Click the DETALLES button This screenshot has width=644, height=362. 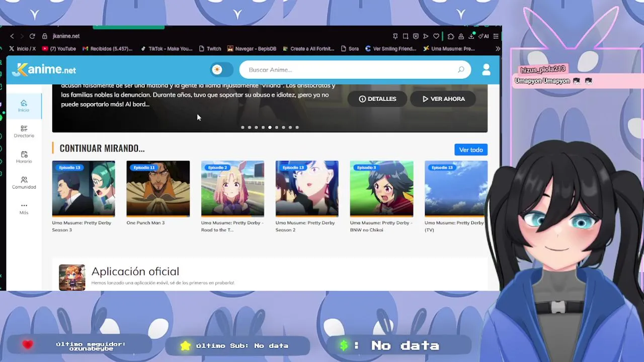click(x=378, y=99)
